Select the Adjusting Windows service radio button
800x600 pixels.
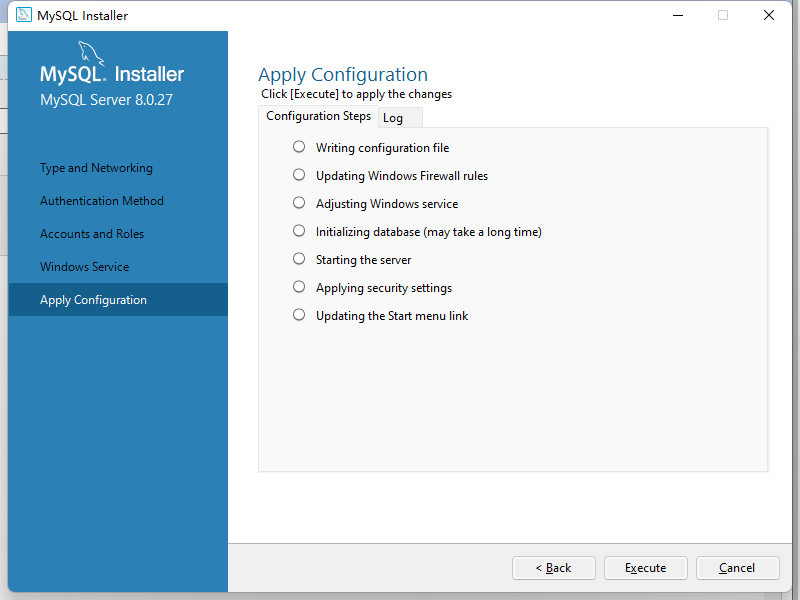299,203
